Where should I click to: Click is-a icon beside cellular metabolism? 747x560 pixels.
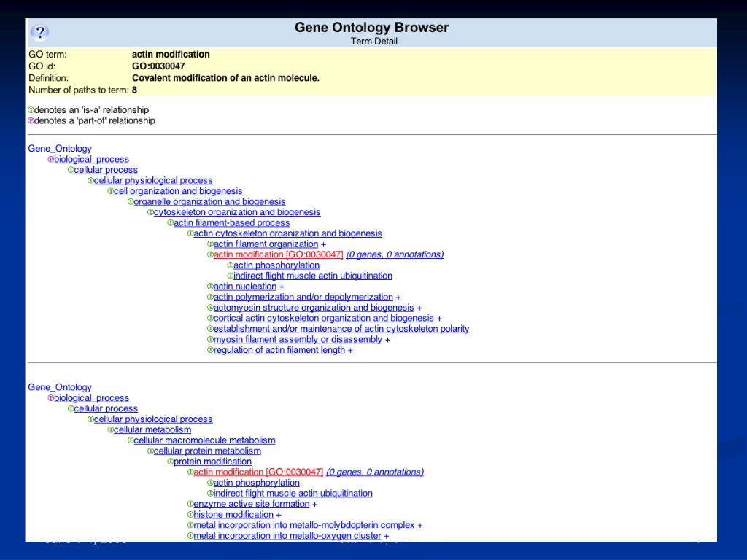point(110,429)
